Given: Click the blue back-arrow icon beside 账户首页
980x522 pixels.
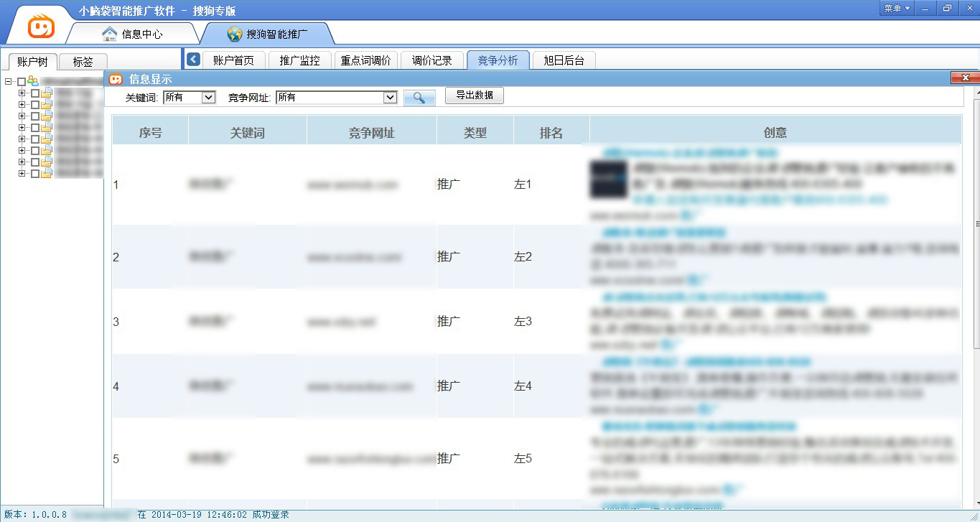Looking at the screenshot, I should point(192,60).
